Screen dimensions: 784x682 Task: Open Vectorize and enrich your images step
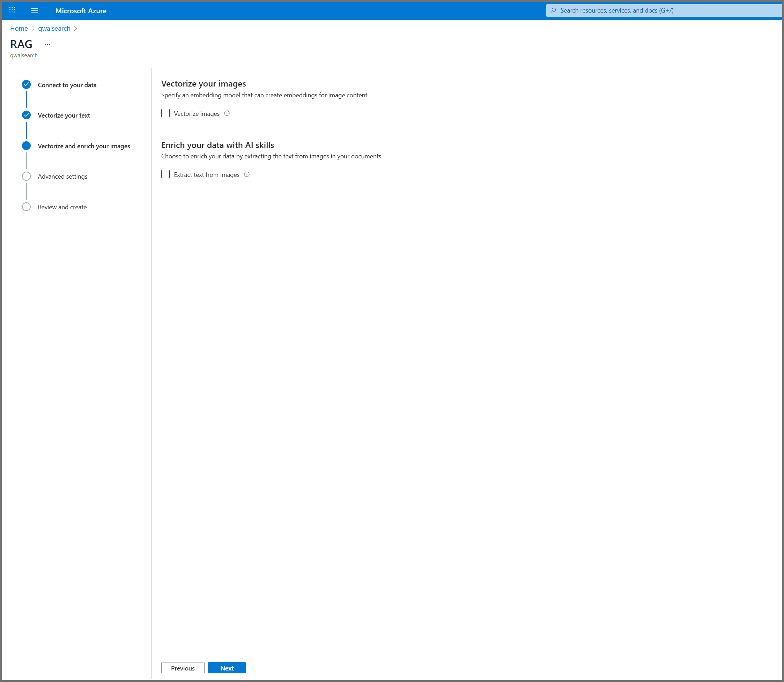tap(84, 146)
